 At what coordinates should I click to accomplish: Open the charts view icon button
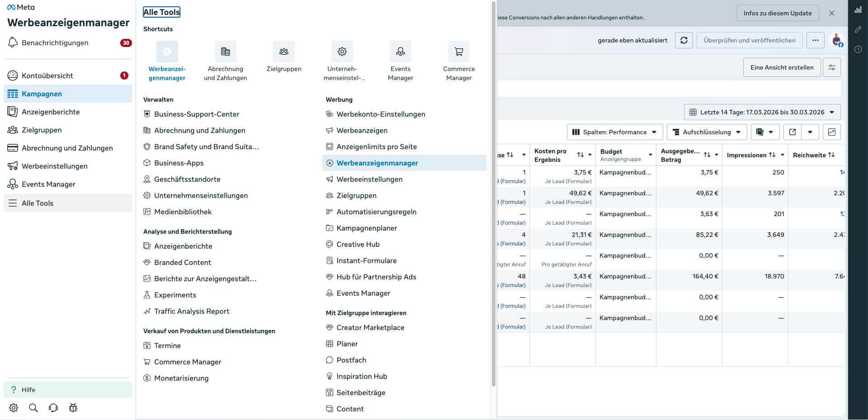832,132
